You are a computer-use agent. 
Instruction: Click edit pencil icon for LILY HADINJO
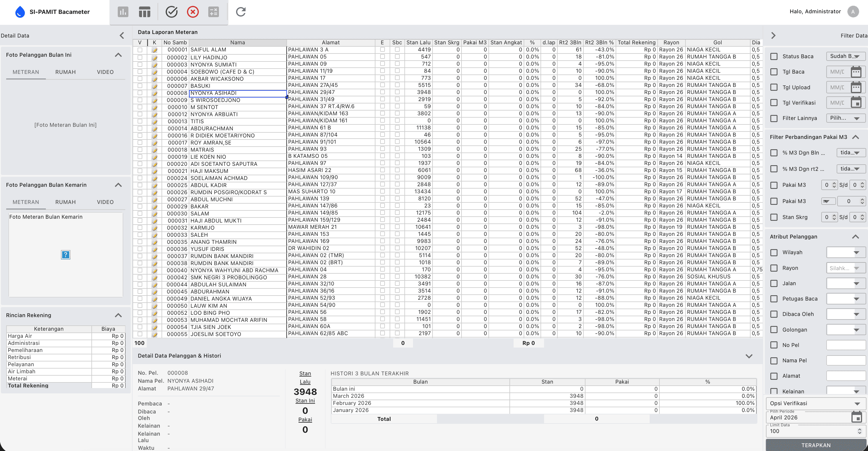[x=155, y=58]
